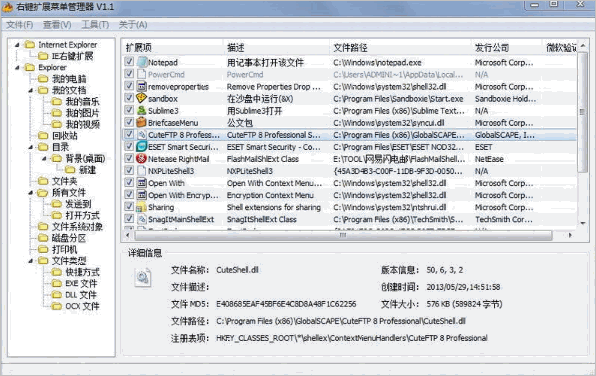
Task: Select the DLL 文件 tree item
Action: (81, 295)
